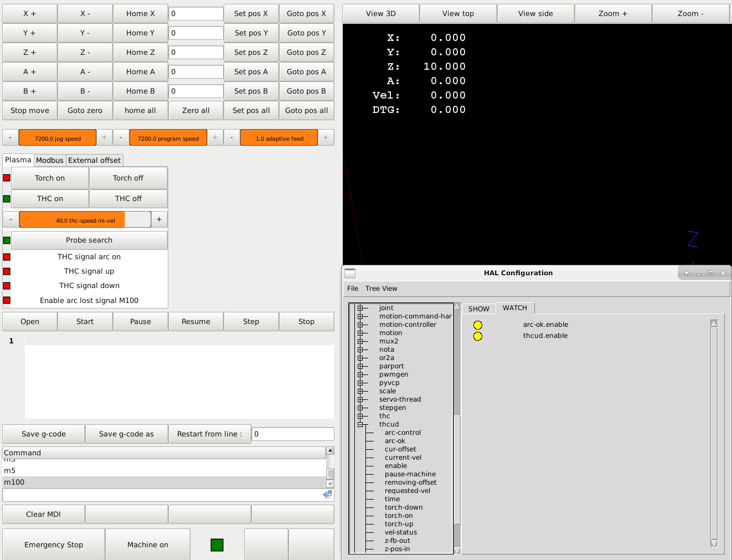This screenshot has height=560, width=732.
Task: Click the yellow thcud.enable watch indicator
Action: tap(478, 336)
